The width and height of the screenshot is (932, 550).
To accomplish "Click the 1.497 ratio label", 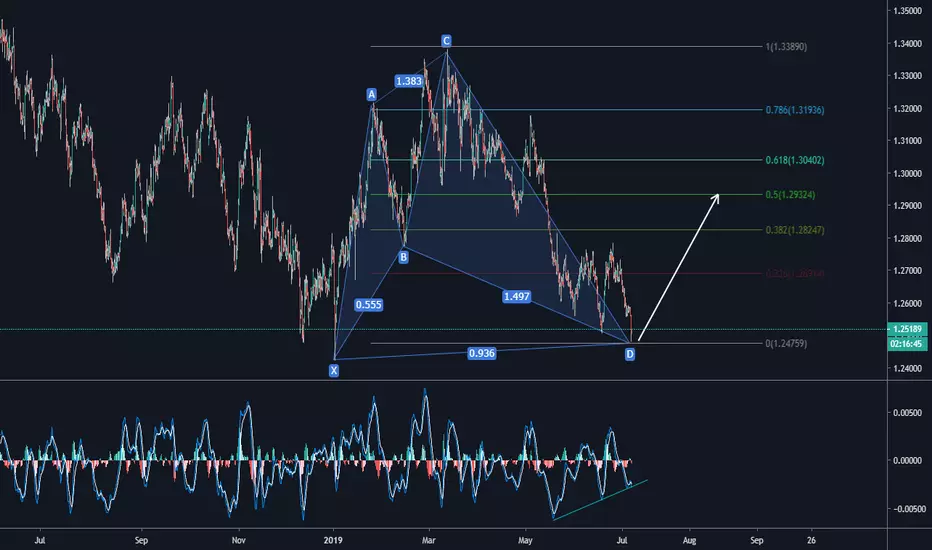I will 517,296.
